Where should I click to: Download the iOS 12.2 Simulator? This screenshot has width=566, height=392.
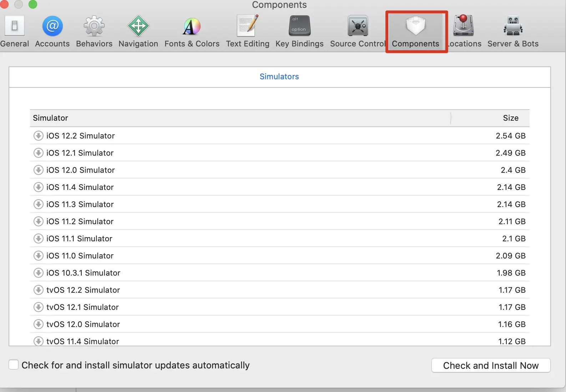tap(38, 136)
